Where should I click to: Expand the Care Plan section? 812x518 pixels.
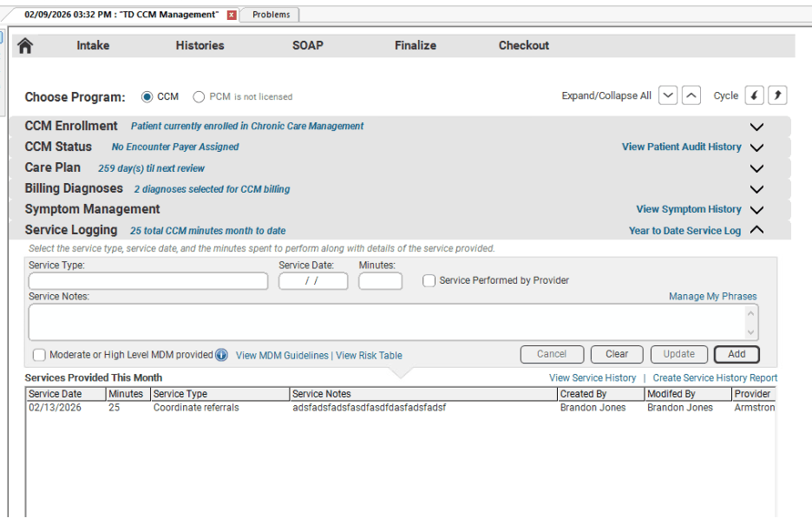coord(756,168)
